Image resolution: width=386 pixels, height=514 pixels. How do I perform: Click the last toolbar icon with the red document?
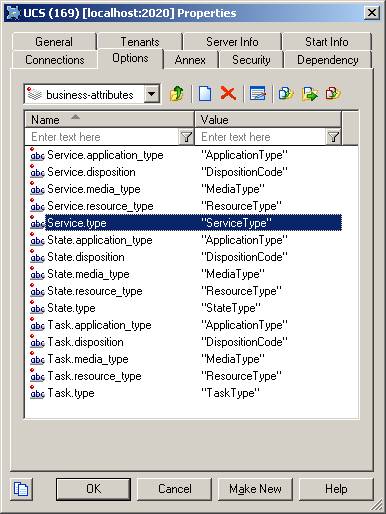click(x=333, y=94)
